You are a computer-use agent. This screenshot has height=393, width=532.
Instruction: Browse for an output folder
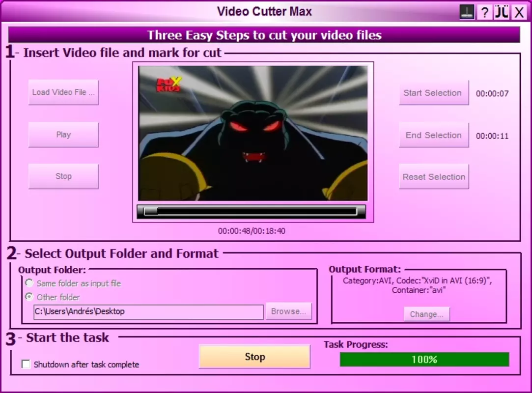click(x=289, y=311)
